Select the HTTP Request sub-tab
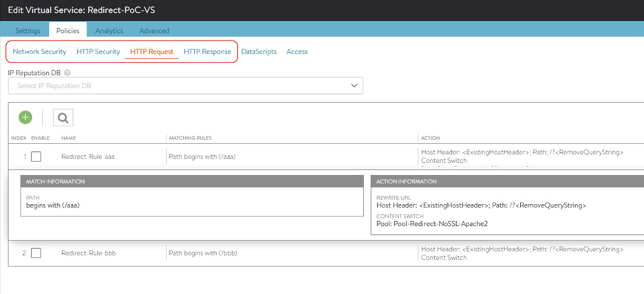The width and height of the screenshot is (644, 294). point(151,52)
